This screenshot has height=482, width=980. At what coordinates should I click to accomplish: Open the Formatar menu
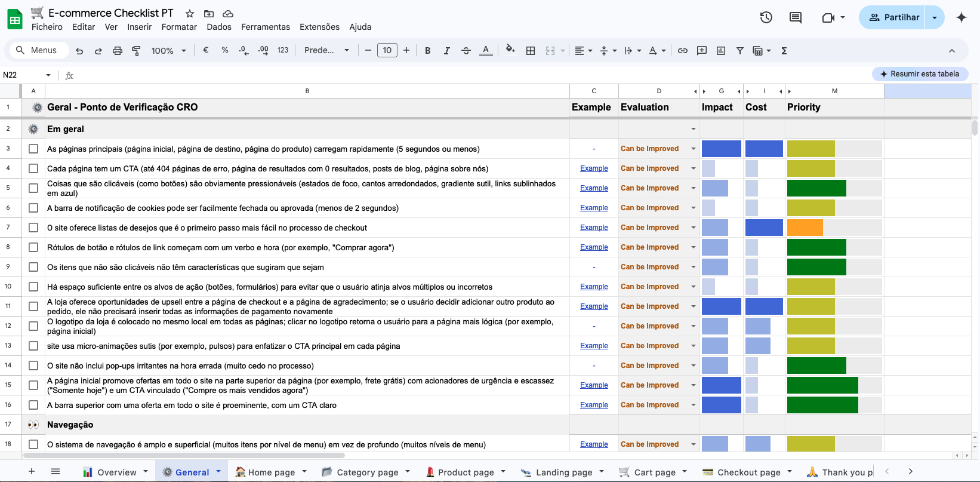179,27
